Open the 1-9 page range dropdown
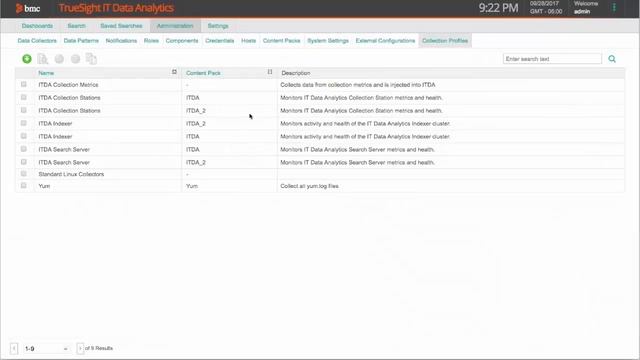640x360 pixels. point(46,349)
